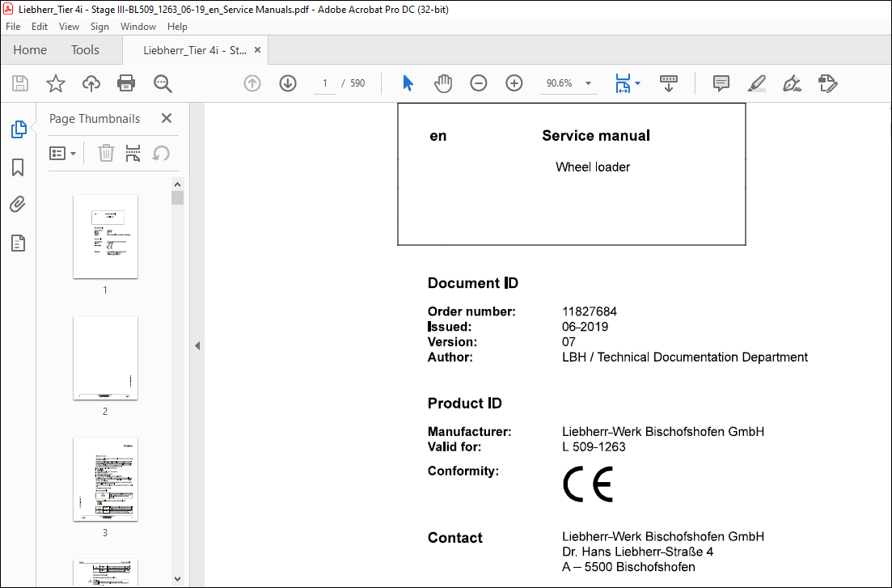Activate the Hand pan tool
Screen dimensions: 892x588
point(443,83)
